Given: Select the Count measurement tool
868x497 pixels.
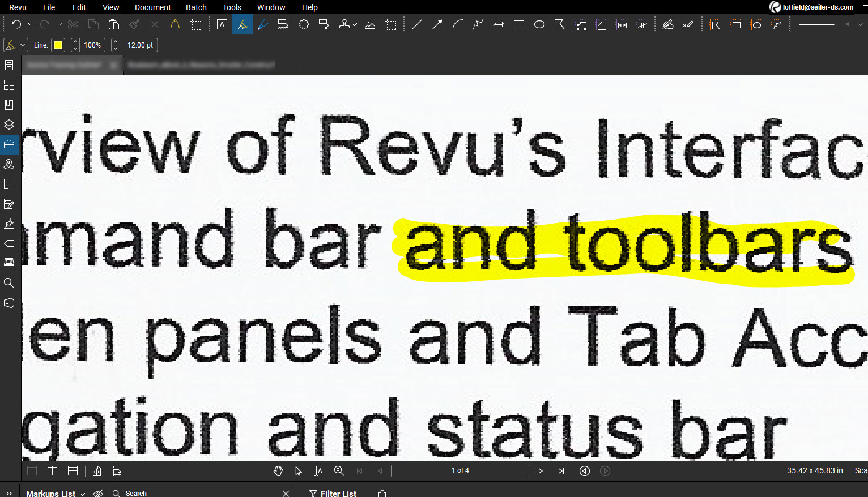Looking at the screenshot, I should point(642,24).
